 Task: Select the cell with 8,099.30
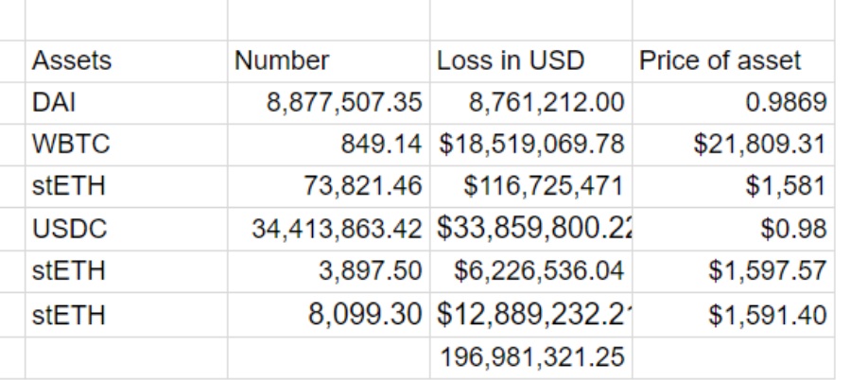[328, 315]
